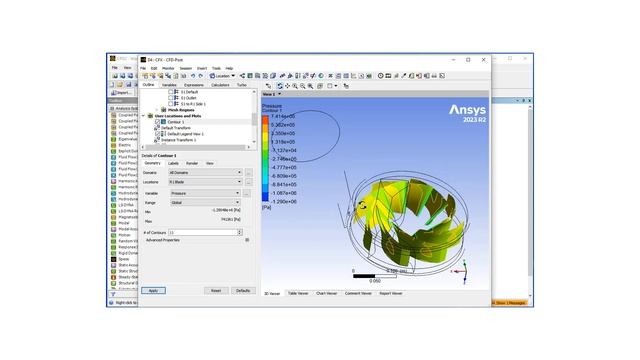The height and width of the screenshot is (360, 640).
Task: Click the Defaults button
Action: coord(243,291)
